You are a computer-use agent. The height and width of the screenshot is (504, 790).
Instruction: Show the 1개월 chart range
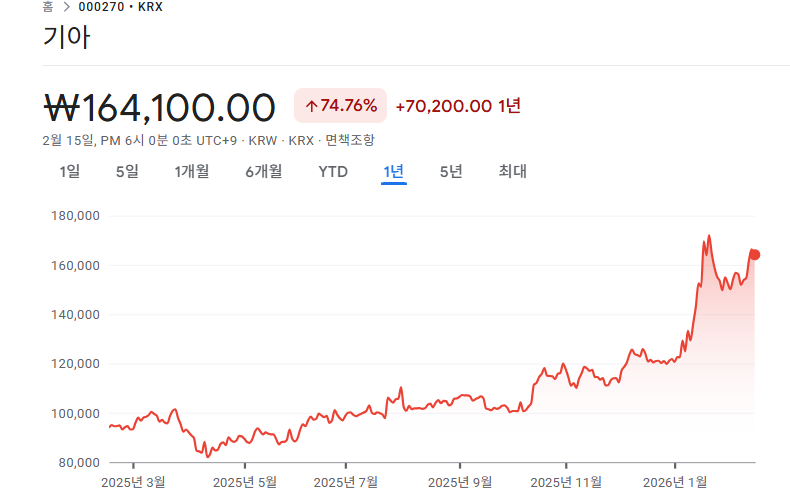click(x=191, y=171)
